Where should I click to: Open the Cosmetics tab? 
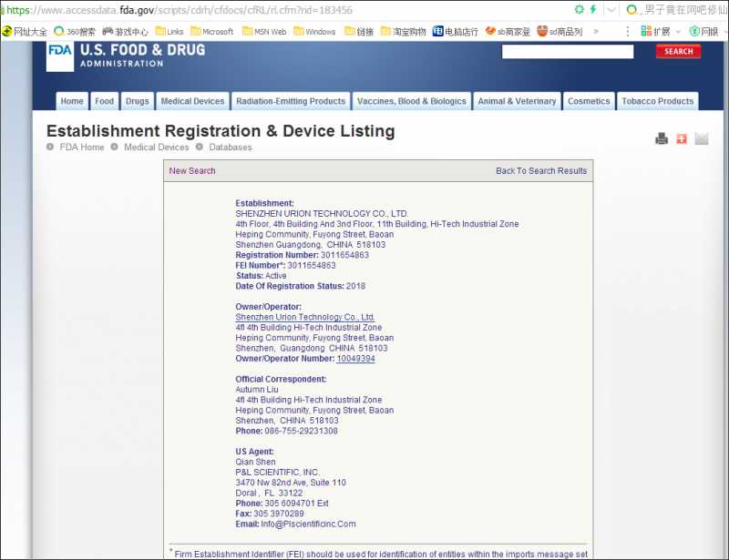[x=589, y=101]
